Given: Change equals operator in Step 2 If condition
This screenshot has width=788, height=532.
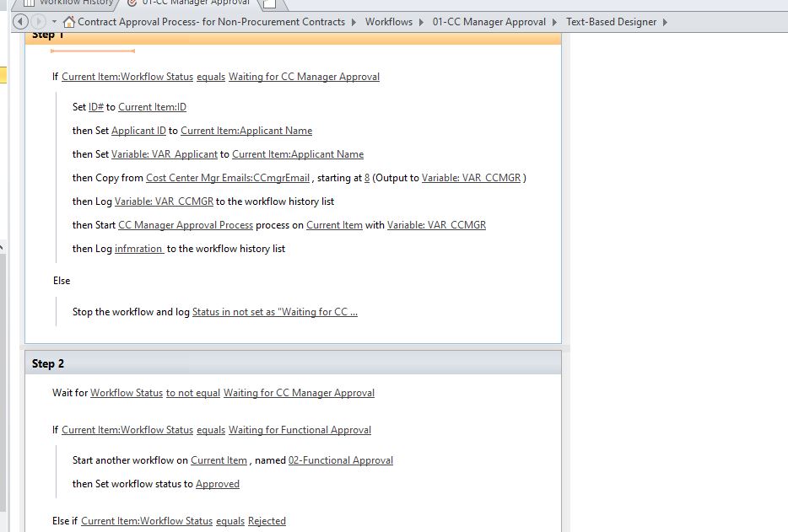Looking at the screenshot, I should 211,430.
